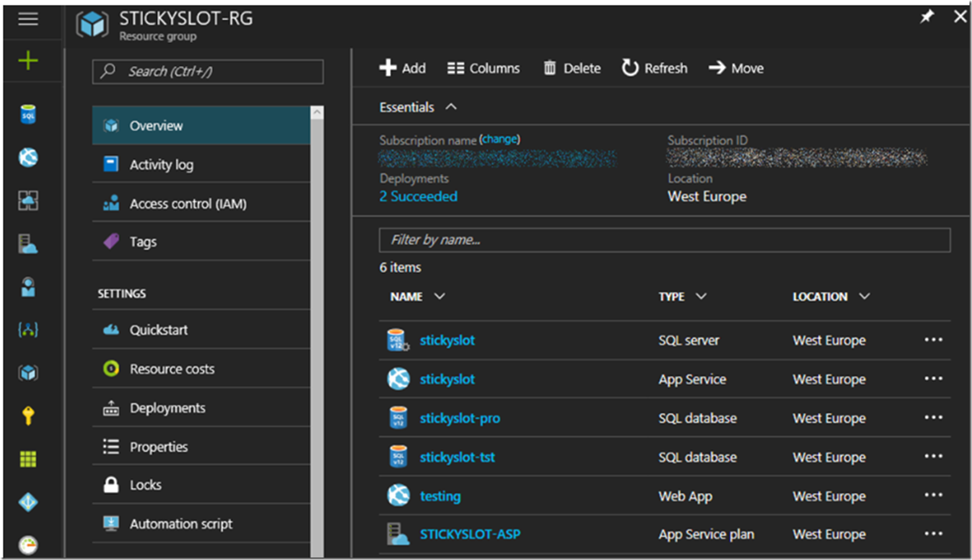Click the database icon beside stickyslot-tst

398,457
